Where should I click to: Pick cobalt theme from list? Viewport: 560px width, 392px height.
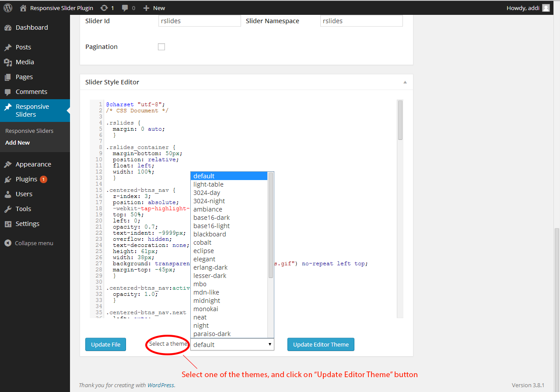tap(229, 243)
